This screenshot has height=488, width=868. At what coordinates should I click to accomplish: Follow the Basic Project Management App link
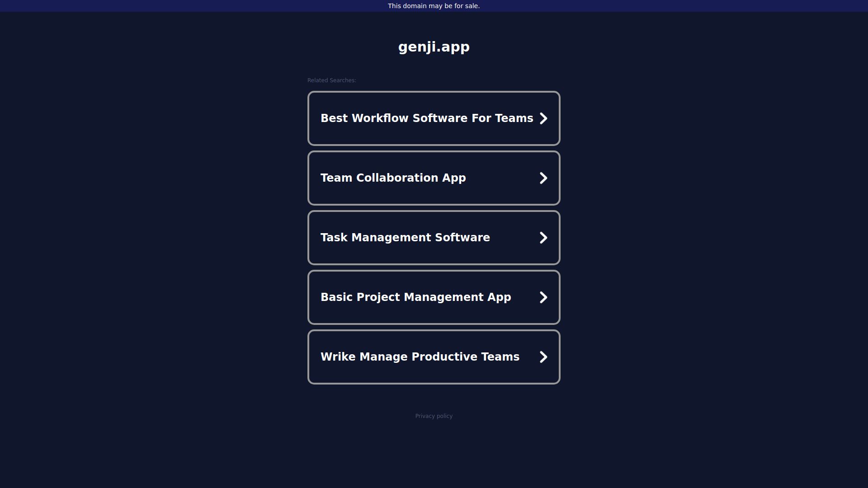(x=415, y=297)
